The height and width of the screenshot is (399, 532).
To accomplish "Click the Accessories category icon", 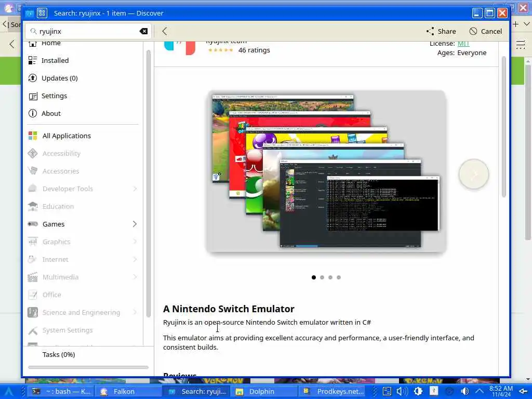I will pyautogui.click(x=33, y=171).
